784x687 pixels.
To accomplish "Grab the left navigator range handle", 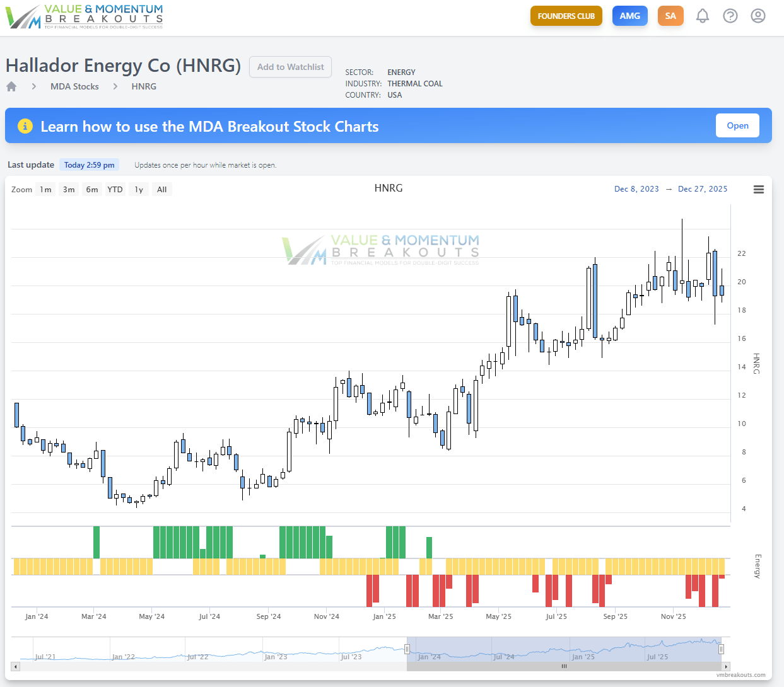I will pos(407,649).
